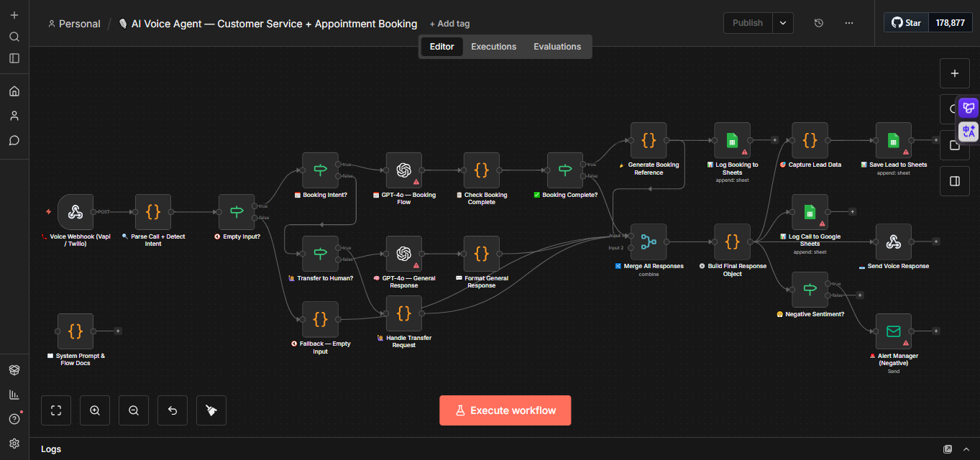Image resolution: width=980 pixels, height=460 pixels.
Task: Add a node with canvas plus button
Action: 955,73
